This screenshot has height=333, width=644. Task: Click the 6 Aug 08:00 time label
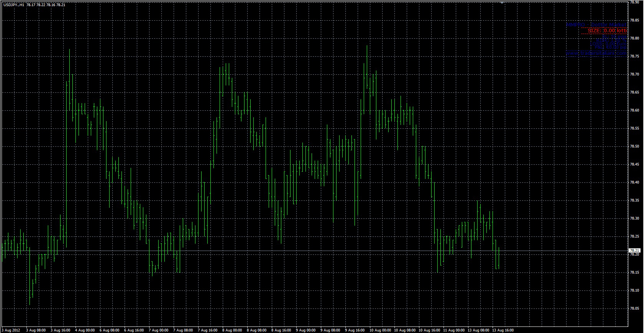tap(110, 330)
